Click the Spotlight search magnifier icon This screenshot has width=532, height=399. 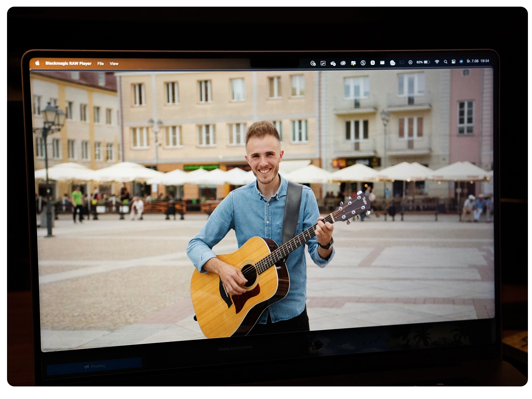coord(446,62)
